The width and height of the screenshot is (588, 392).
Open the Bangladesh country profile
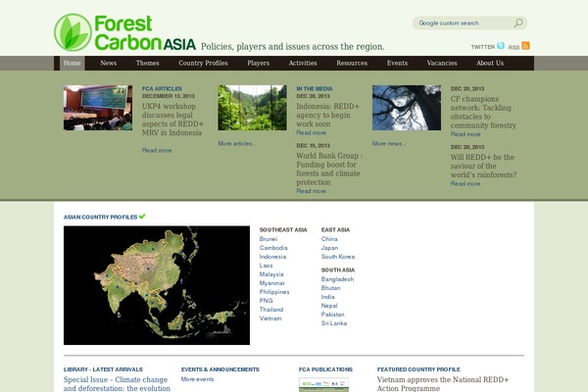(x=337, y=279)
